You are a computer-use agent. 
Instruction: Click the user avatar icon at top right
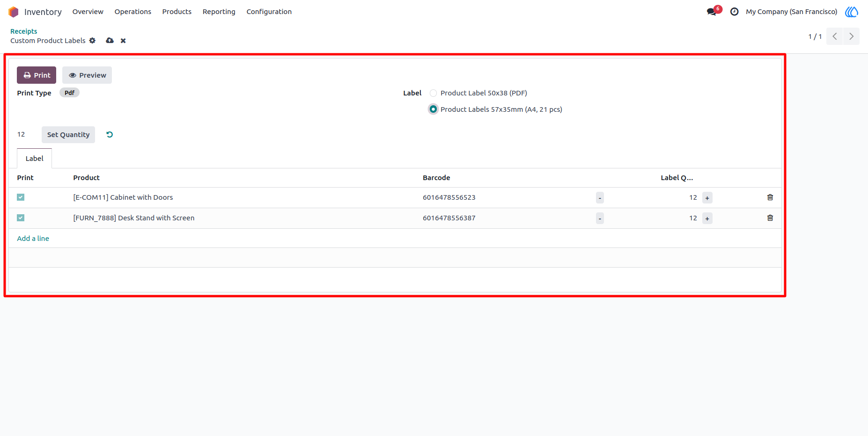pyautogui.click(x=852, y=12)
